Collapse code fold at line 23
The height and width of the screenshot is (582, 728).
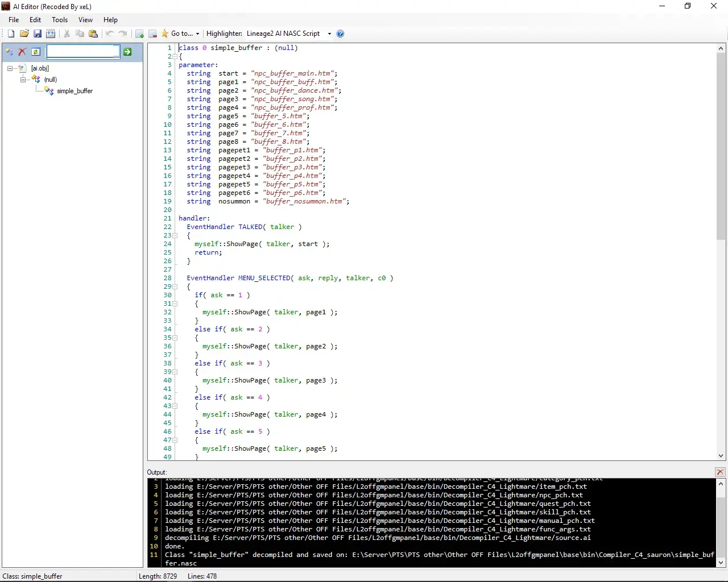pyautogui.click(x=175, y=235)
